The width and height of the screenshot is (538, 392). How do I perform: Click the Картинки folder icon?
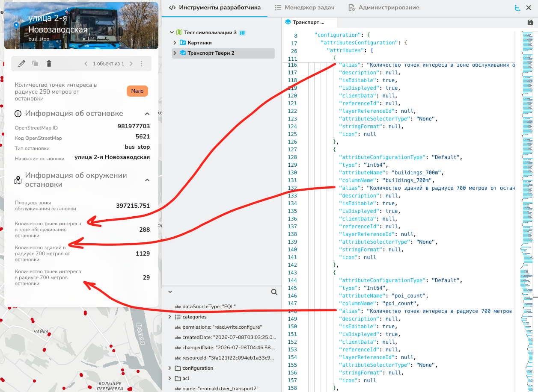click(183, 43)
